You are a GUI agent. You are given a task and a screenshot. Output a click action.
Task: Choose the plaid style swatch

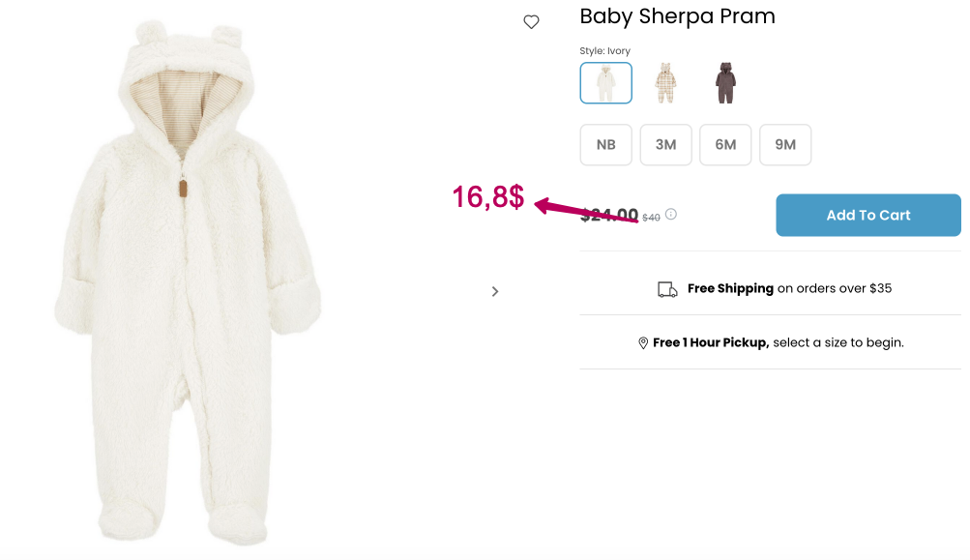pos(665,83)
